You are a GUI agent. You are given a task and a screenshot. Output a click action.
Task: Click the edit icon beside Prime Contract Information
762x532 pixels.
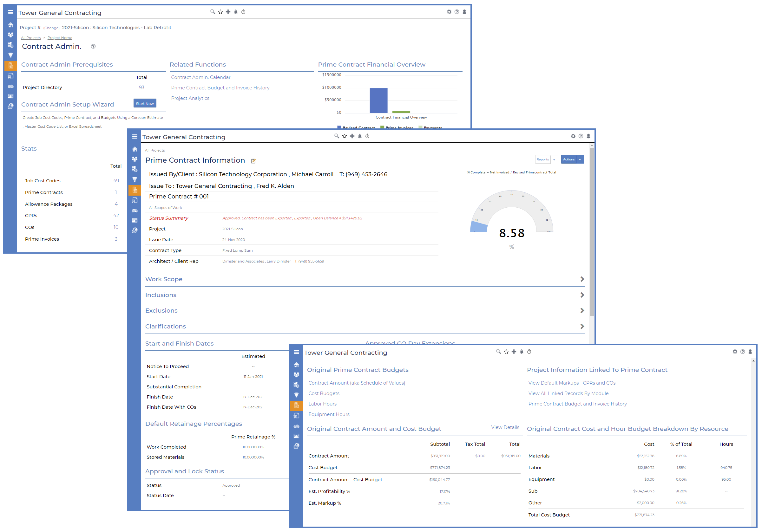pos(253,161)
